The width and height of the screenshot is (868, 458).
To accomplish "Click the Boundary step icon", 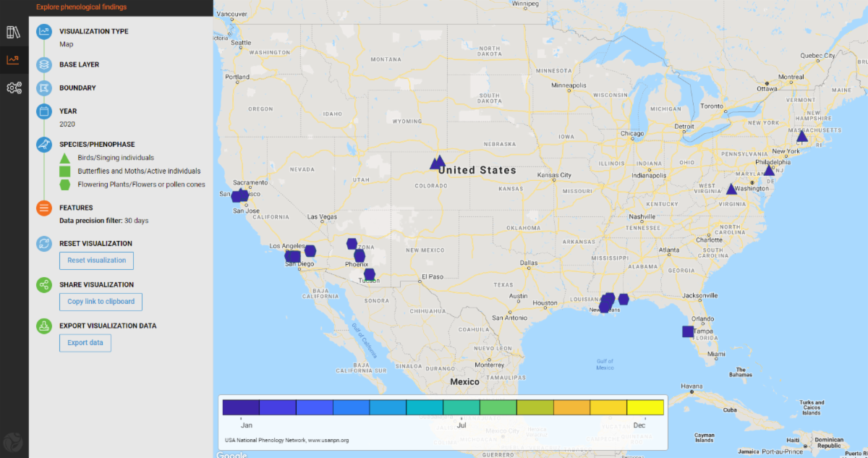I will pos(44,88).
